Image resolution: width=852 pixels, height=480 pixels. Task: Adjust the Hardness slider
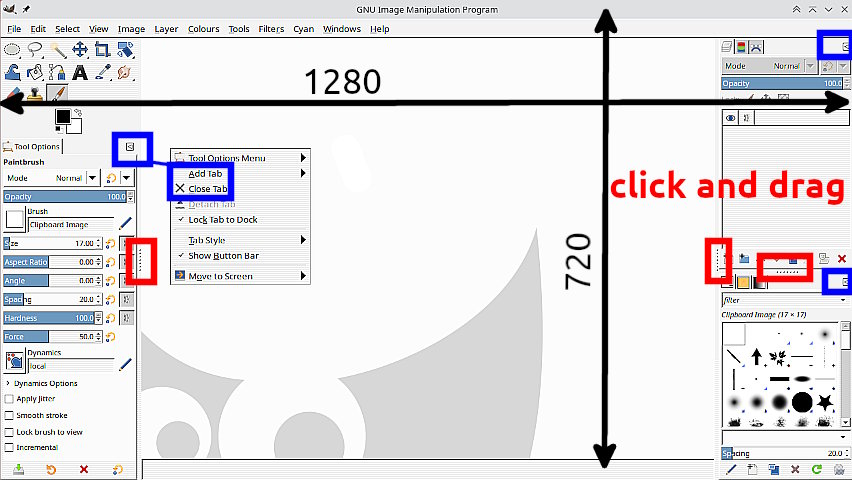[x=53, y=318]
